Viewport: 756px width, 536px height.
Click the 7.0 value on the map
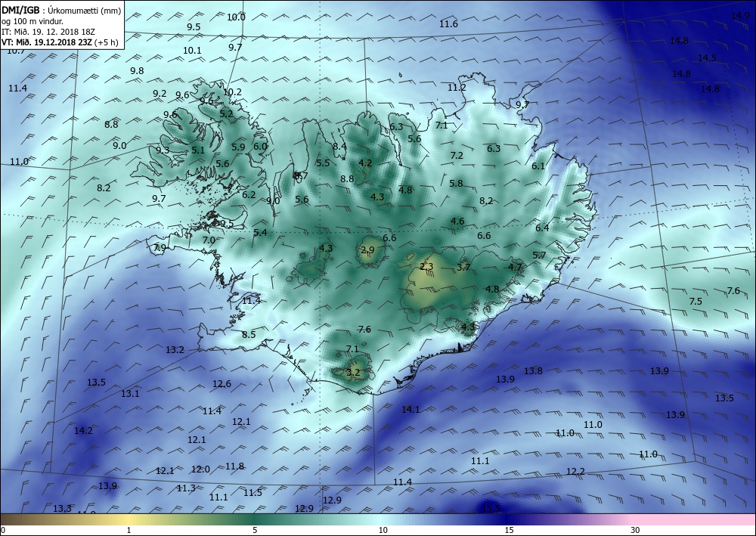click(209, 240)
